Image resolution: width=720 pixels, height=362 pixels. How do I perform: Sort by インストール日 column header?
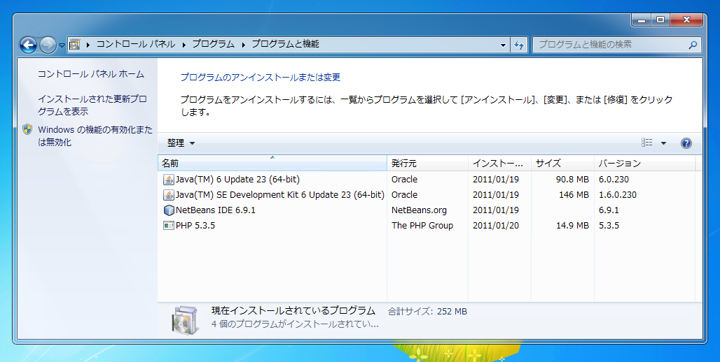[500, 163]
